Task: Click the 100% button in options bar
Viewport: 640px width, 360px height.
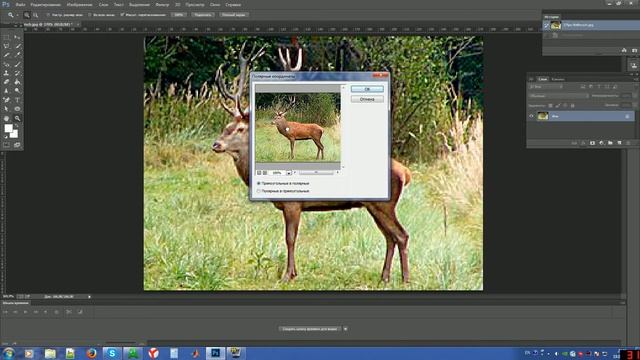Action: pyautogui.click(x=179, y=15)
